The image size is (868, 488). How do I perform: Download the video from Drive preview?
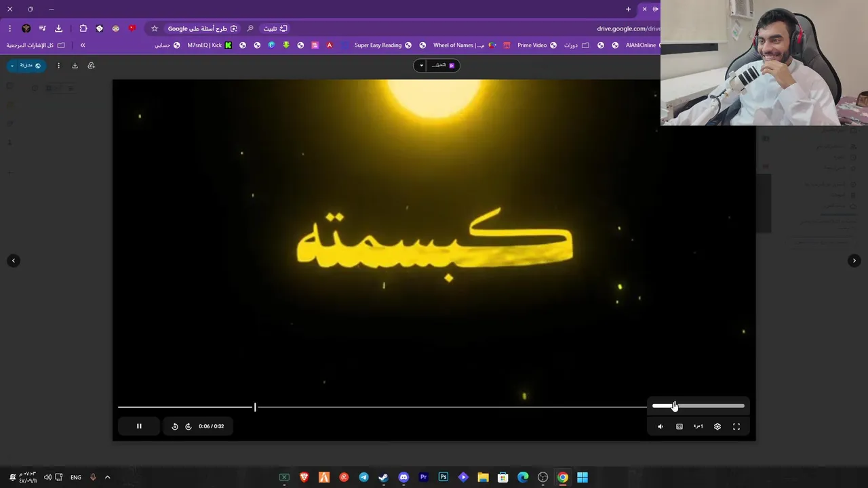(x=75, y=66)
